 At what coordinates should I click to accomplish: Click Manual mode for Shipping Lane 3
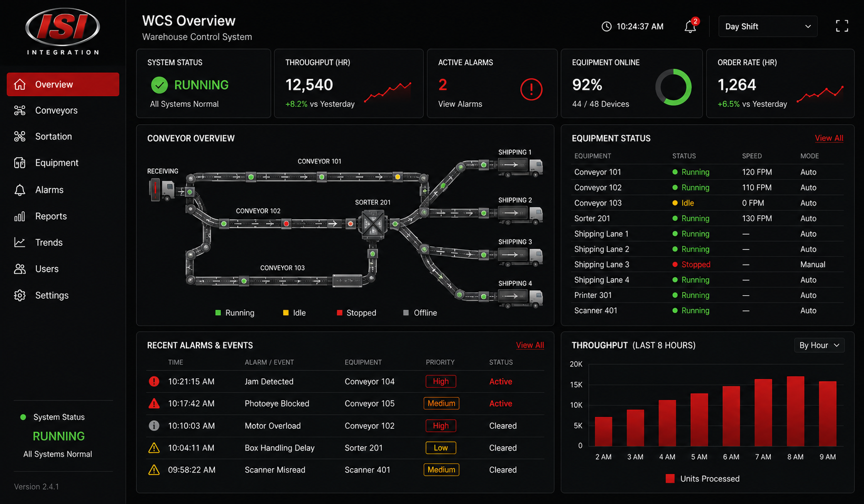click(813, 265)
